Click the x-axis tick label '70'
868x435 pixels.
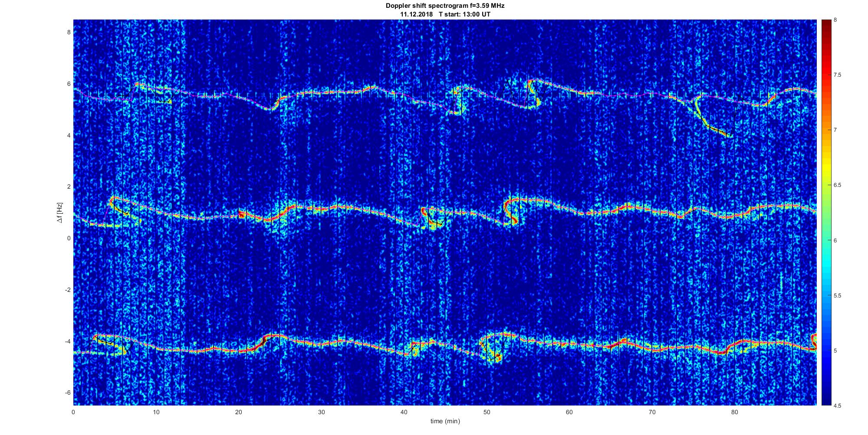pyautogui.click(x=652, y=412)
